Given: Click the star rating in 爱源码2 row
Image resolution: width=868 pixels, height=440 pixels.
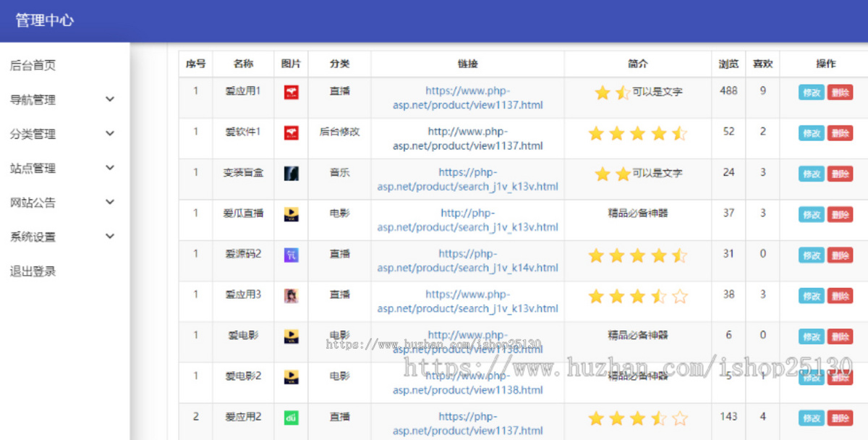Looking at the screenshot, I should [638, 255].
